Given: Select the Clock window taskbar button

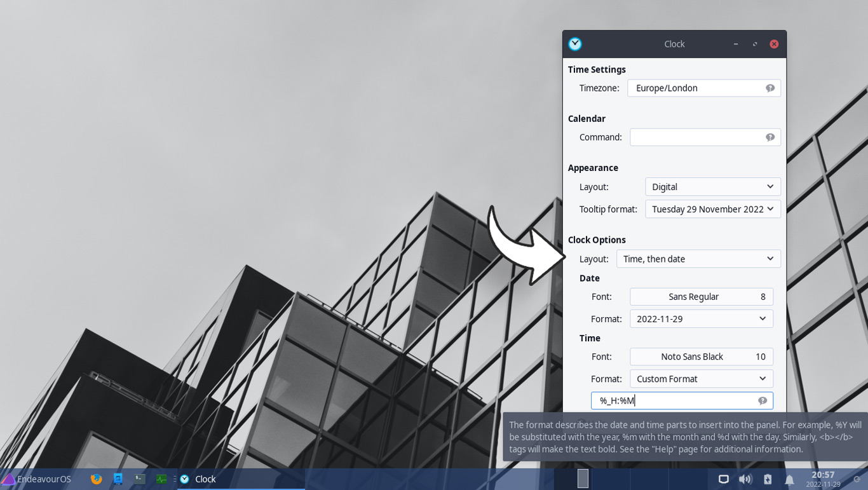Looking at the screenshot, I should 241,479.
